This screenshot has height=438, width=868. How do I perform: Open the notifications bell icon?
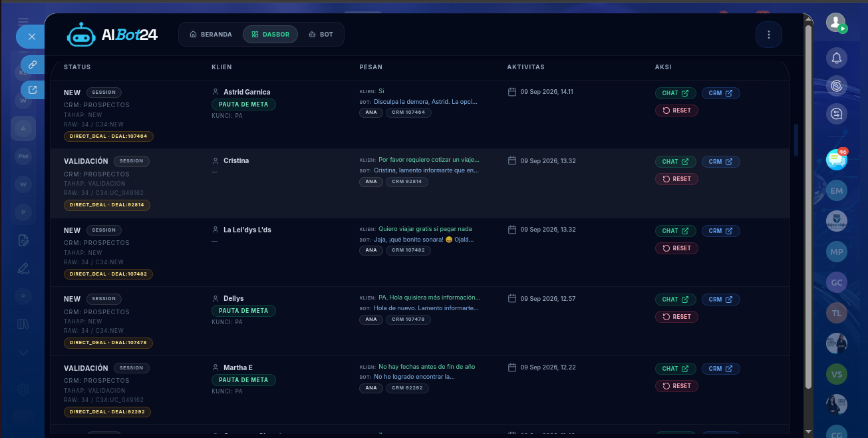[x=837, y=58]
